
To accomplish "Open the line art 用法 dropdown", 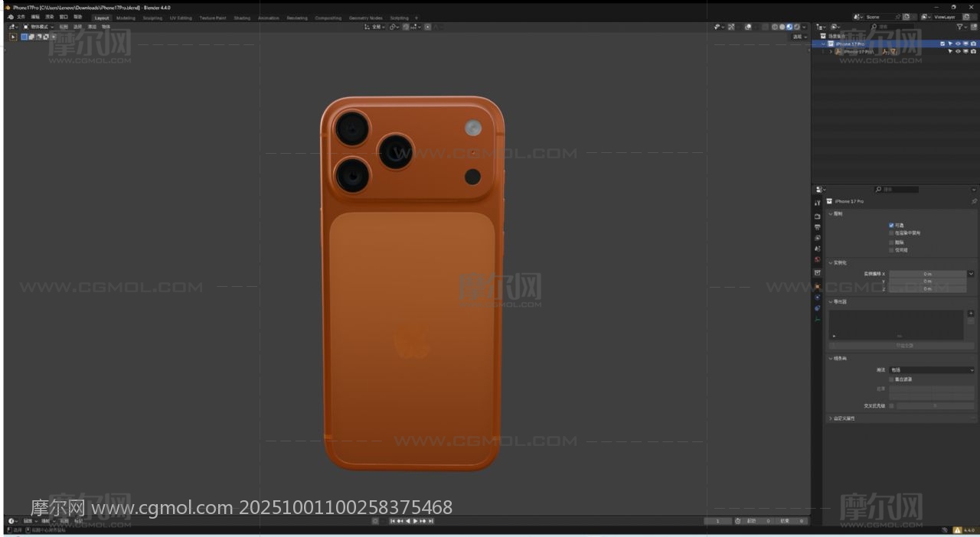I will pyautogui.click(x=931, y=370).
